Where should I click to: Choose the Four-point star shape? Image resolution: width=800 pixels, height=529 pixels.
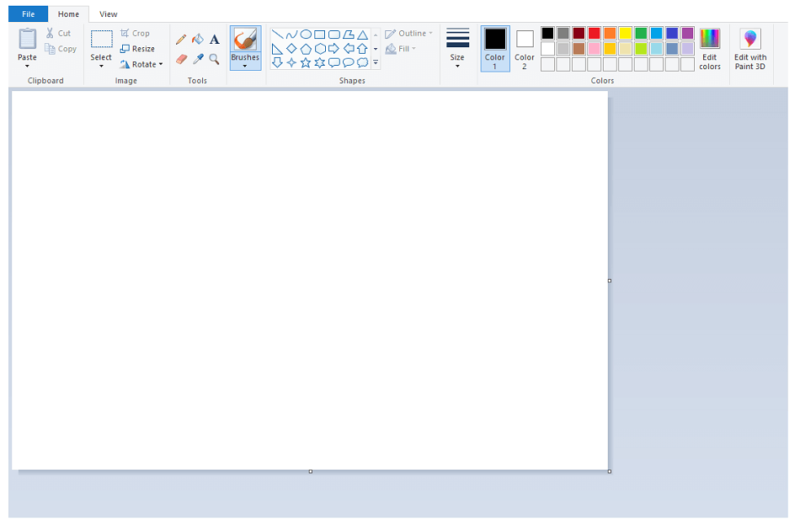point(291,63)
